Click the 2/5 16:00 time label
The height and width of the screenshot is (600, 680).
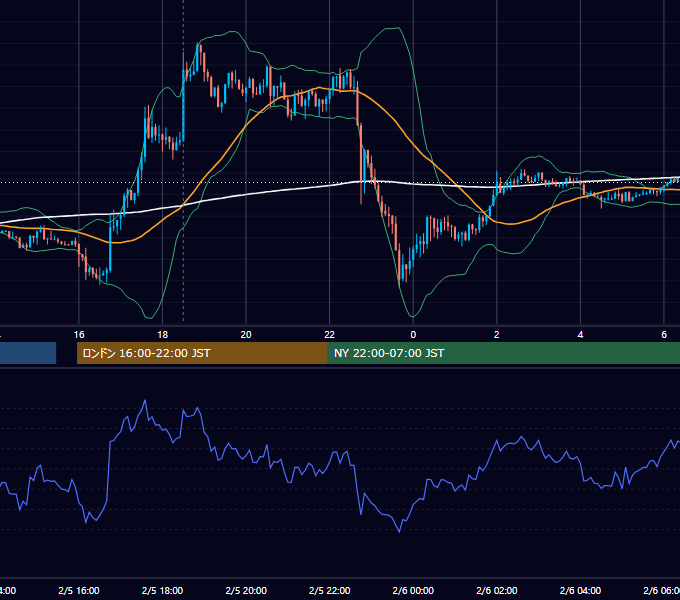[x=79, y=590]
